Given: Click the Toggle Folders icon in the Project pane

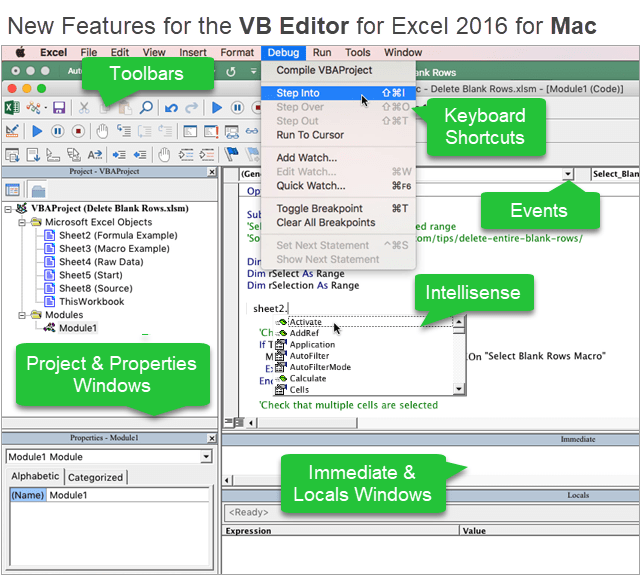Looking at the screenshot, I should point(37,190).
